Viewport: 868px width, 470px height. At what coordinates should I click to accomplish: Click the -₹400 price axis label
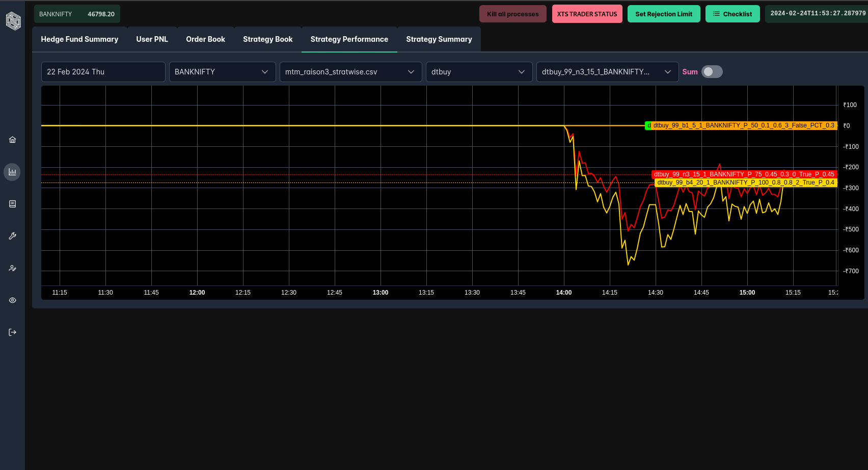pyautogui.click(x=851, y=209)
